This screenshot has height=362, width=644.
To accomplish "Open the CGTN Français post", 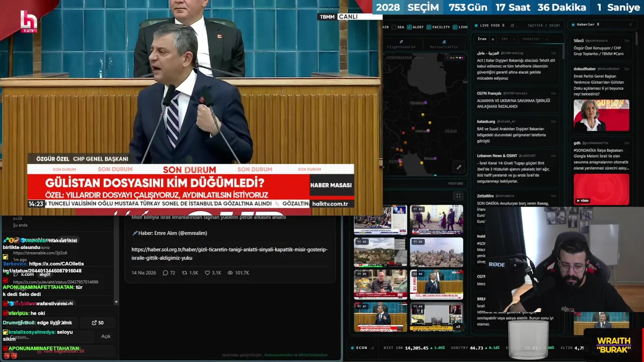I will point(517,100).
